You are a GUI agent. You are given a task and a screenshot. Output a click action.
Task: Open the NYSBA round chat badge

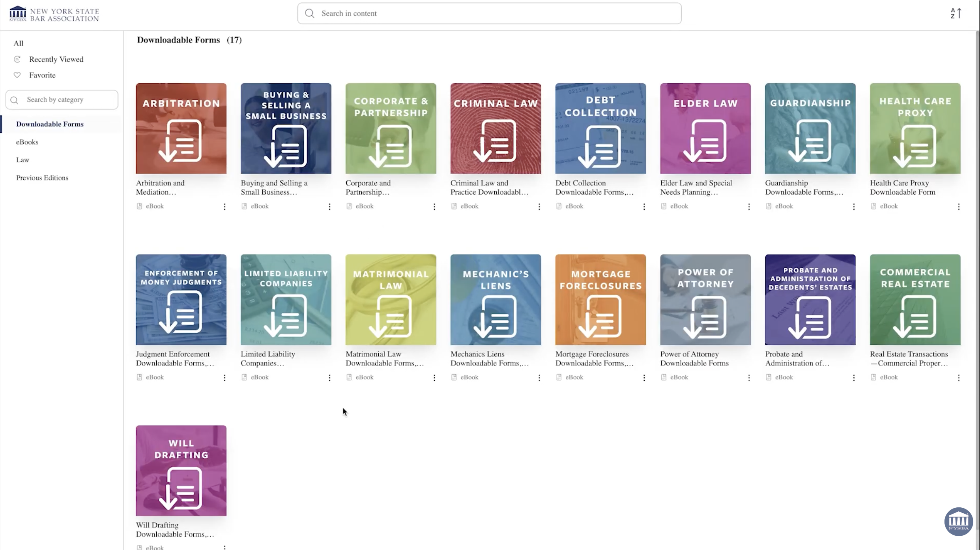pos(958,521)
